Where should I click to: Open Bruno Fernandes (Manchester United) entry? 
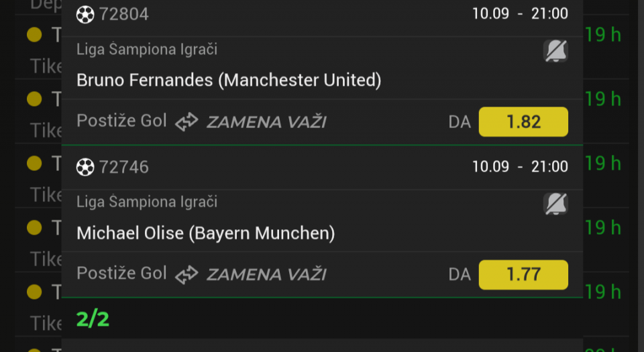click(x=229, y=80)
